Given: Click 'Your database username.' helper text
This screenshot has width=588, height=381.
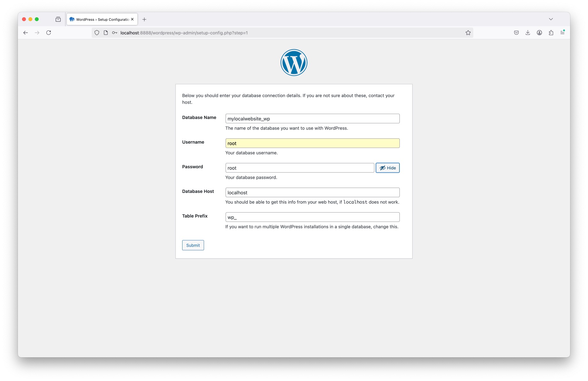Looking at the screenshot, I should [x=251, y=153].
